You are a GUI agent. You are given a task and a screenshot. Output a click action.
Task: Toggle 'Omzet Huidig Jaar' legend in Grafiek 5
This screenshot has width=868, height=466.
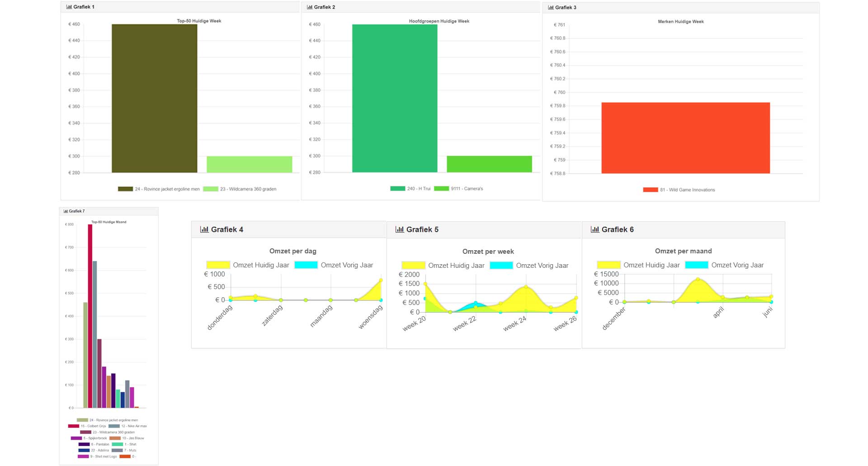click(x=443, y=266)
